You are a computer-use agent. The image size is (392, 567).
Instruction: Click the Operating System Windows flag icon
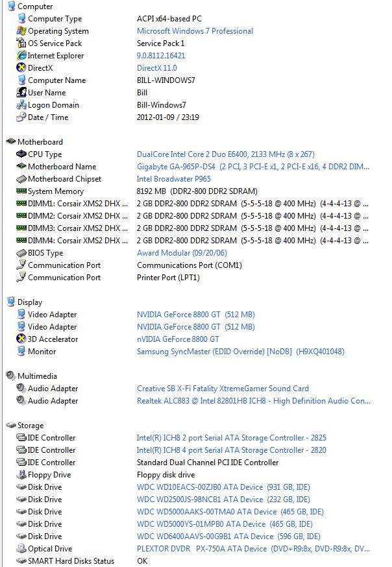pos(21,30)
